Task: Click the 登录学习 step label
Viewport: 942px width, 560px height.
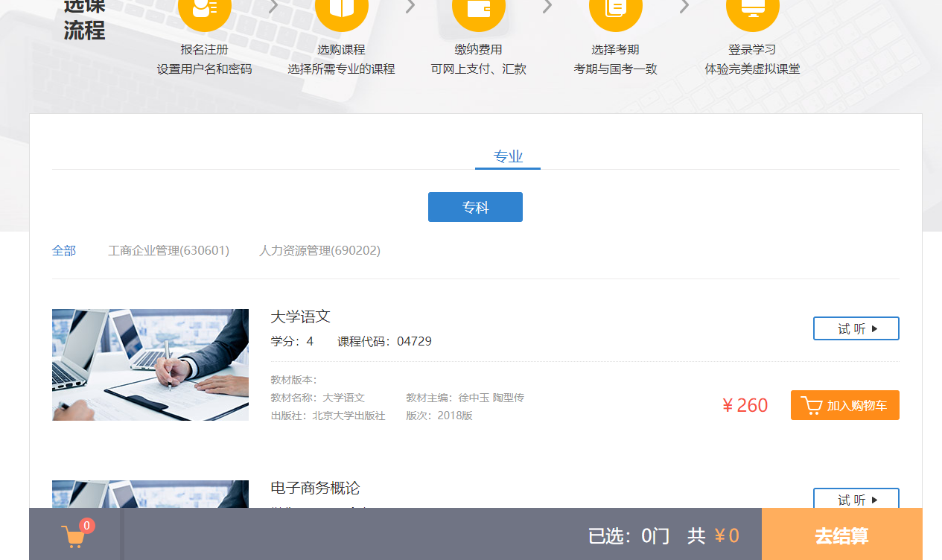Action: point(753,50)
